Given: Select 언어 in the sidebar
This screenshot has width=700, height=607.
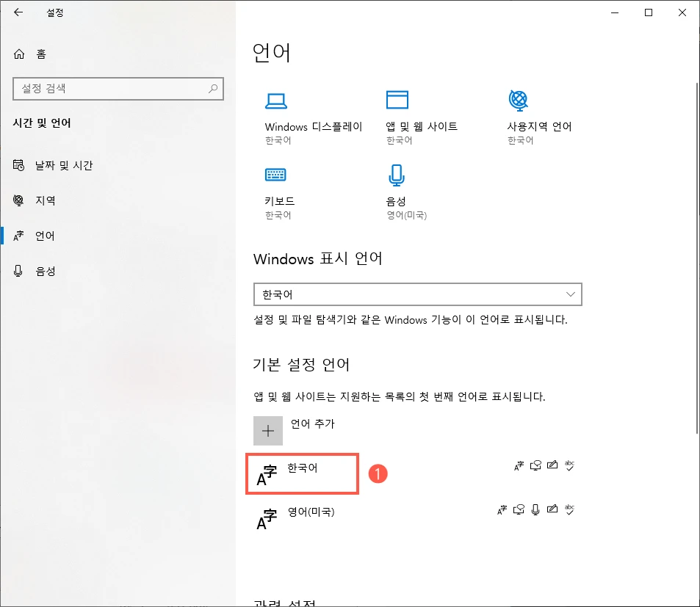Looking at the screenshot, I should coord(118,236).
